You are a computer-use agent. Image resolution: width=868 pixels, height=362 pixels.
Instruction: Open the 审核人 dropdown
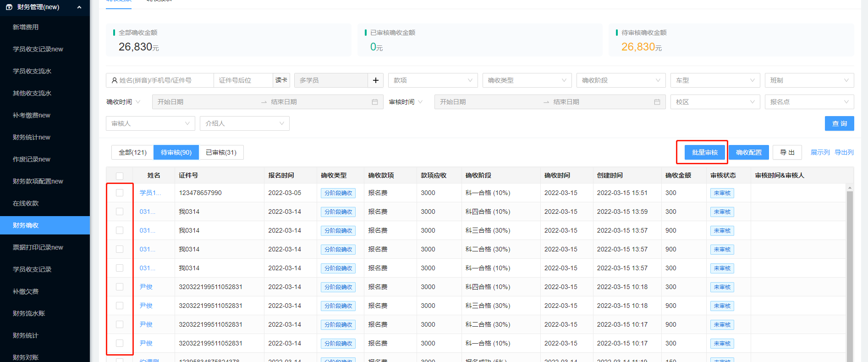[x=150, y=123]
